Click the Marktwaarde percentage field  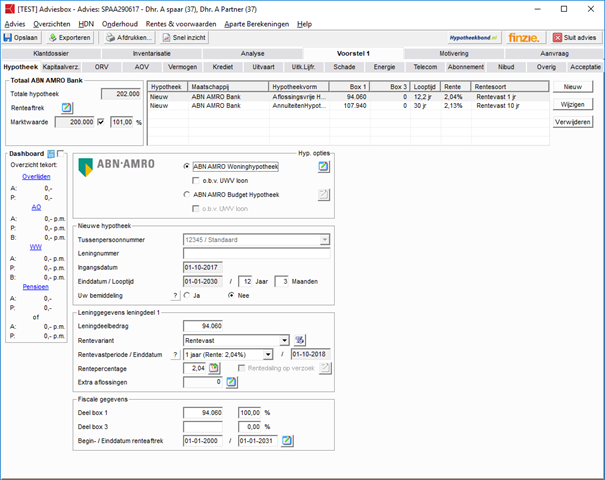(122, 122)
